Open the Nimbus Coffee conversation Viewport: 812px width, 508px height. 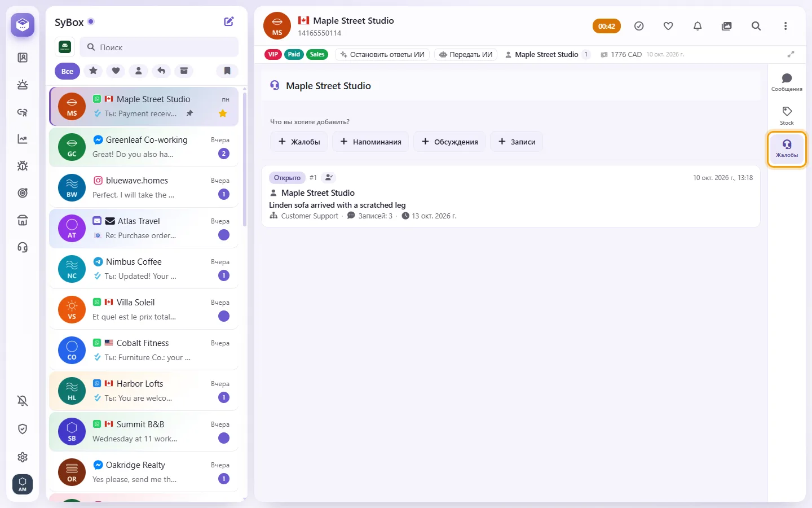pos(144,269)
